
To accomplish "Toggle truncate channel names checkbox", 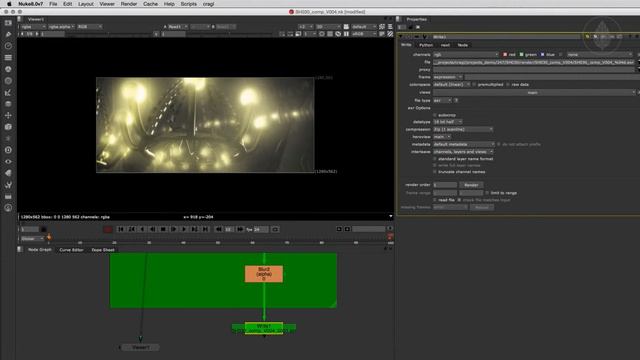I will [x=435, y=172].
